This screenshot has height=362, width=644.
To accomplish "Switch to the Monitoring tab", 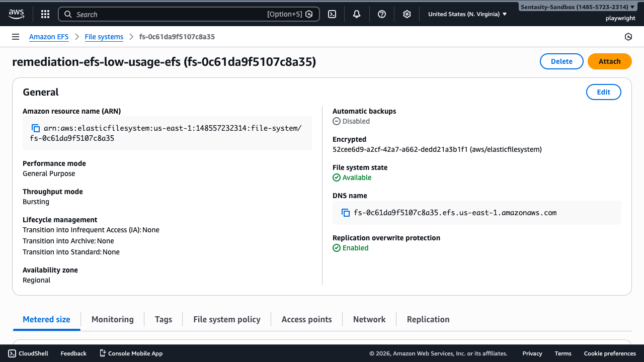I will click(112, 319).
